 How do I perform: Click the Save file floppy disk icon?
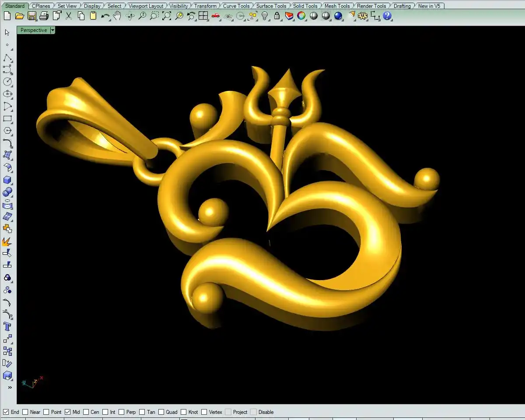(x=31, y=16)
